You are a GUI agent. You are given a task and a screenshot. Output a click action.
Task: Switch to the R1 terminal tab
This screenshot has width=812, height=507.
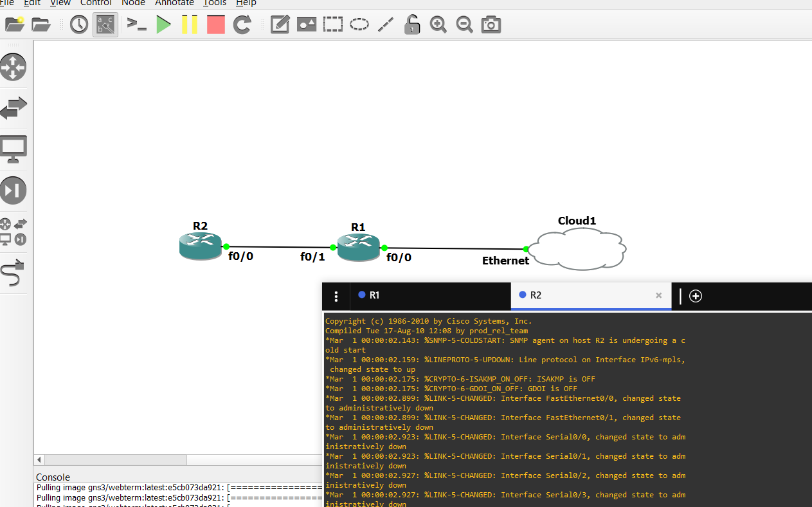(430, 295)
